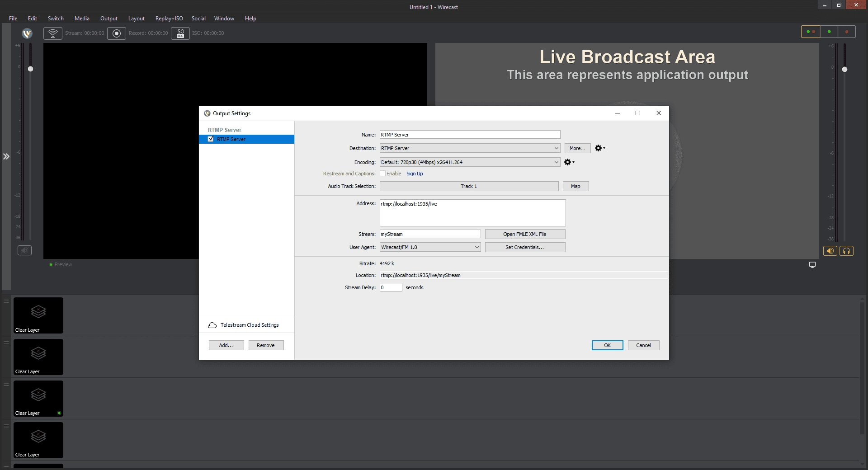Image resolution: width=868 pixels, height=470 pixels.
Task: Click Cancel in Output Settings
Action: point(643,345)
